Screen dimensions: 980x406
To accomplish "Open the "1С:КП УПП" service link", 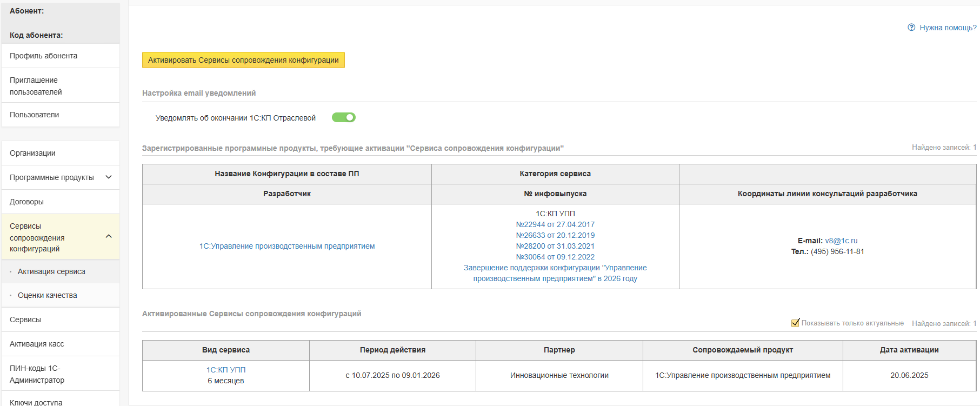I will (226, 370).
